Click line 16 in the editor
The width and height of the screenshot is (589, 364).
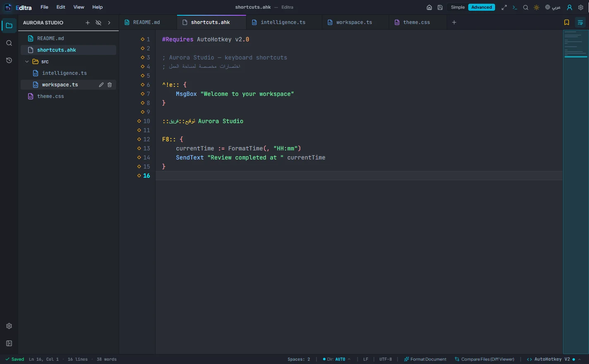point(359,176)
